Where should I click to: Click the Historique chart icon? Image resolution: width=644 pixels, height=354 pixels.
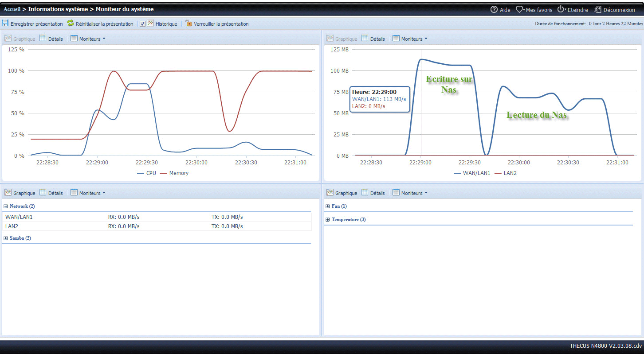click(150, 23)
